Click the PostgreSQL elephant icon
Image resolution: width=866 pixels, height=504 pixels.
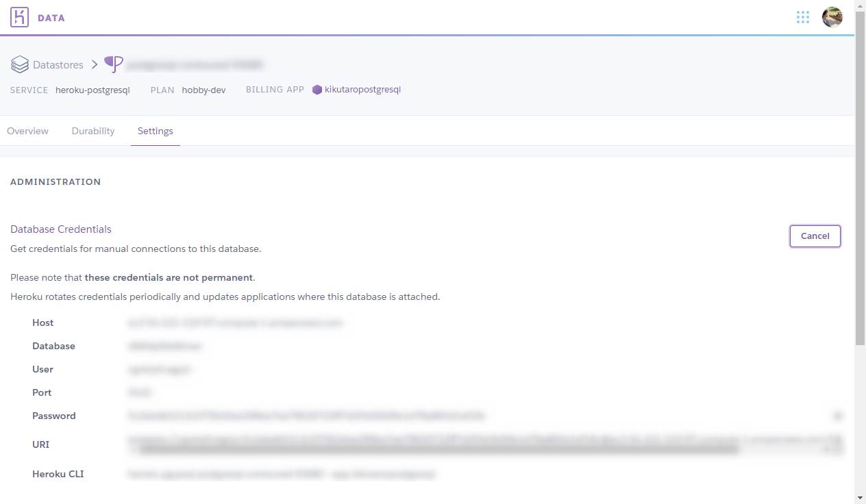point(114,64)
